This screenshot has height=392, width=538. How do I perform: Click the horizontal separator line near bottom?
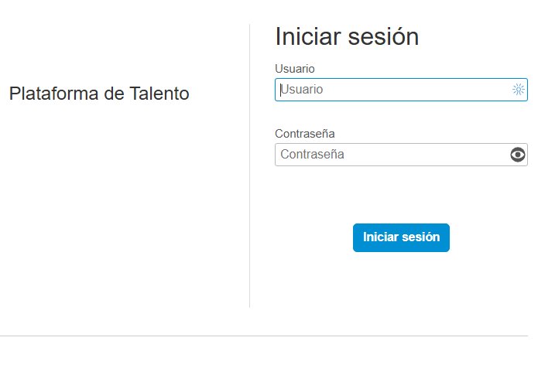click(x=264, y=336)
